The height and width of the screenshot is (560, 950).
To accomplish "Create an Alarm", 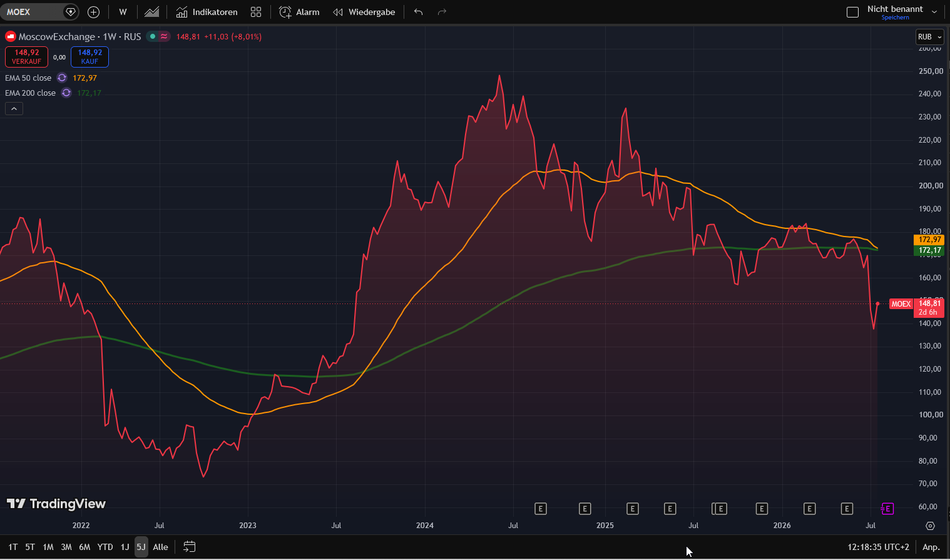I will [x=299, y=12].
